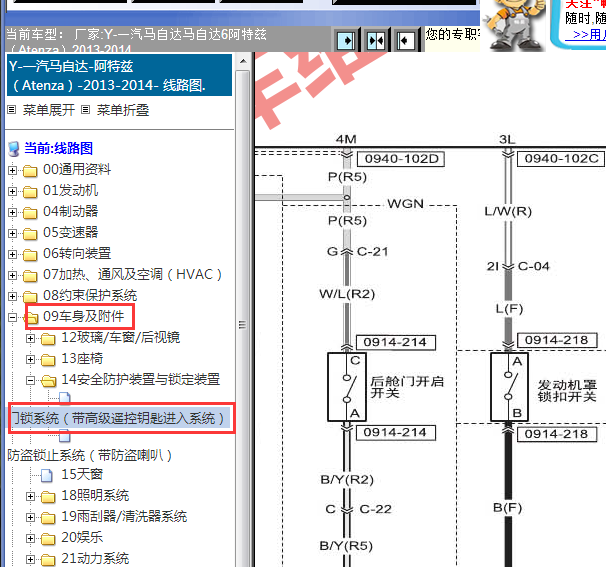Click folder icon of 08约束保护系统
Image resolution: width=606 pixels, height=567 pixels.
pyautogui.click(x=30, y=296)
